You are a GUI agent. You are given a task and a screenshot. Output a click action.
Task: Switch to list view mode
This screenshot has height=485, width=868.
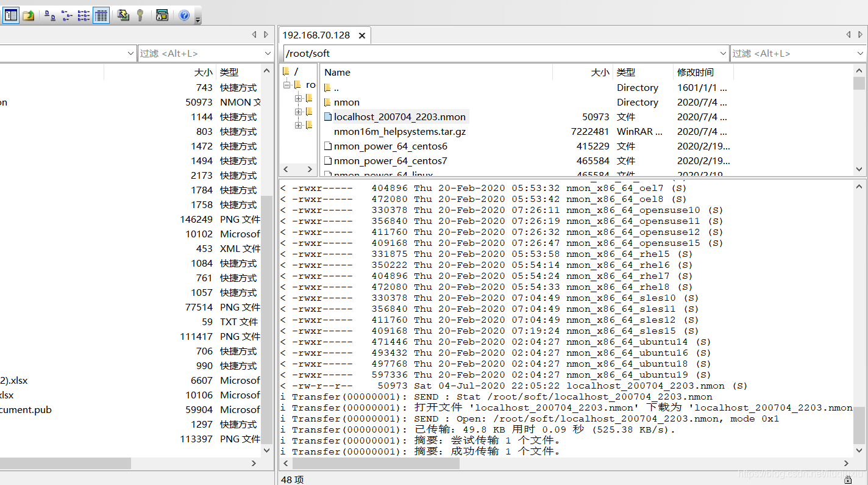point(84,15)
